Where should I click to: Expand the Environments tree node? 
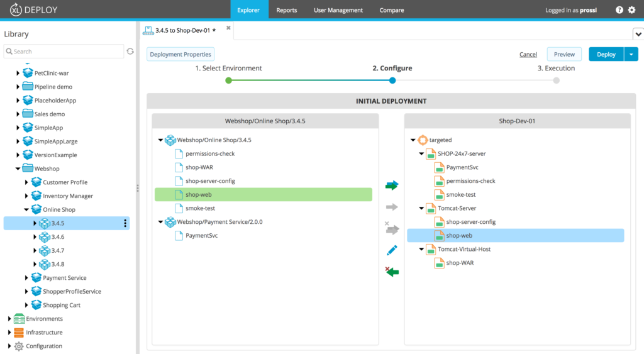click(9, 319)
